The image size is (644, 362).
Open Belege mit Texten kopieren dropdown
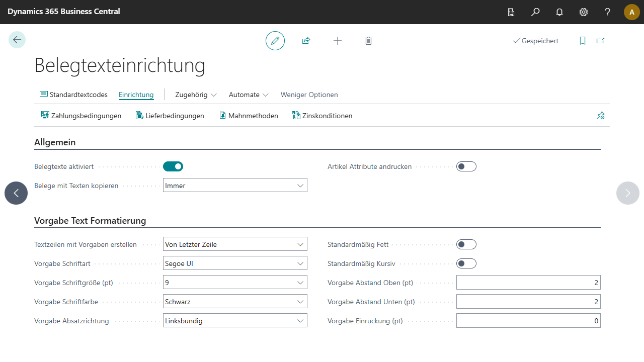pyautogui.click(x=235, y=186)
